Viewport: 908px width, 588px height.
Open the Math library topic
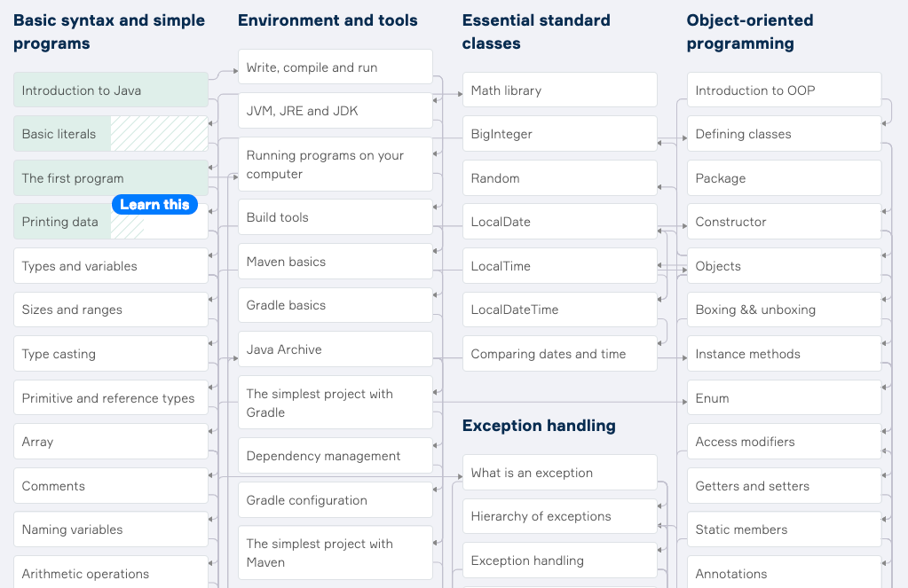pos(559,90)
